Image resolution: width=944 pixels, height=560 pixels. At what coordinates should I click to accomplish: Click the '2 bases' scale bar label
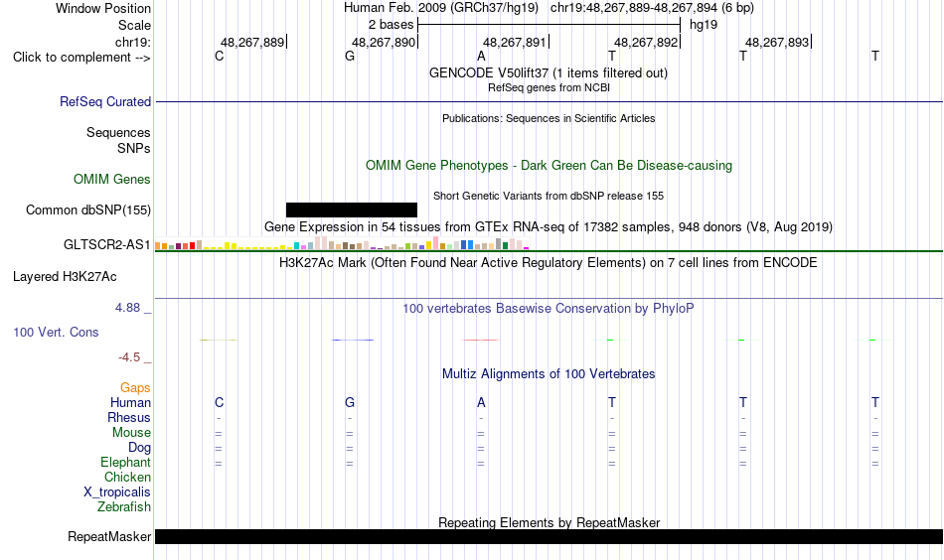(392, 25)
